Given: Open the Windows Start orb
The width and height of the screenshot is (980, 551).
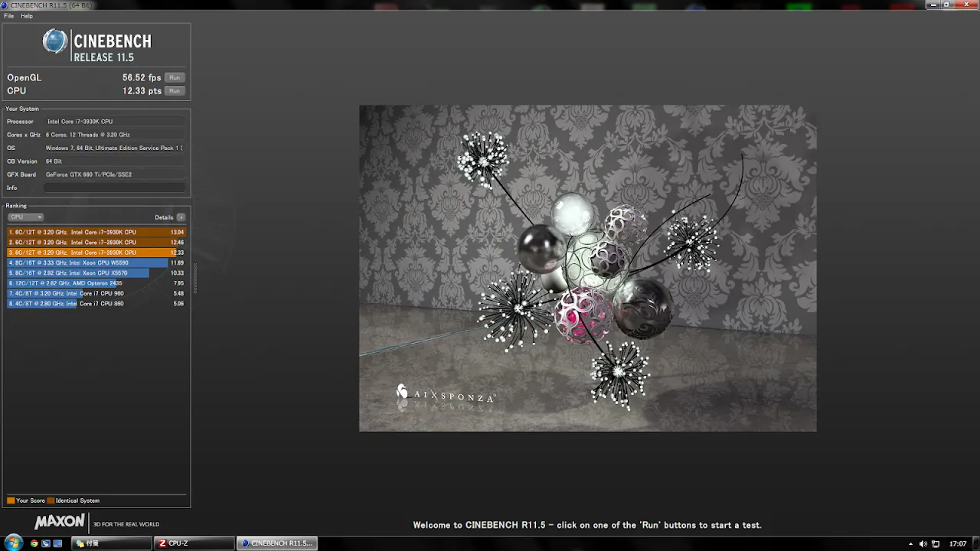Looking at the screenshot, I should (x=14, y=543).
